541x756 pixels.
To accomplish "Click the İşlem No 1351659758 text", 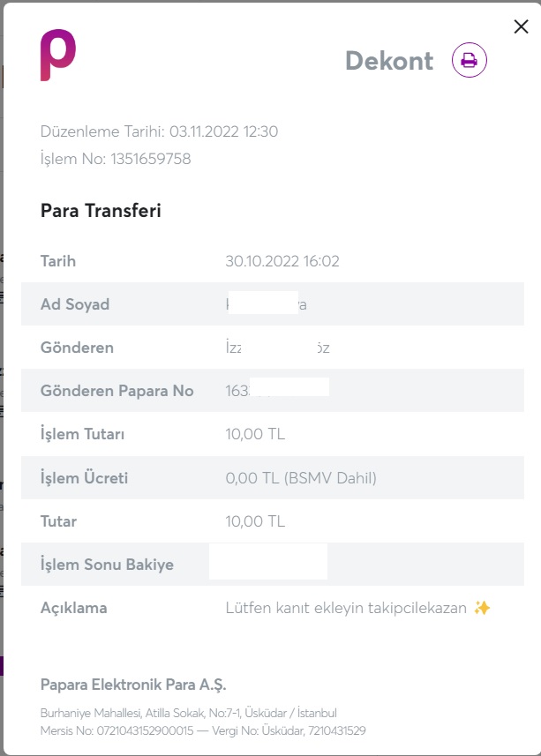I will 116,159.
